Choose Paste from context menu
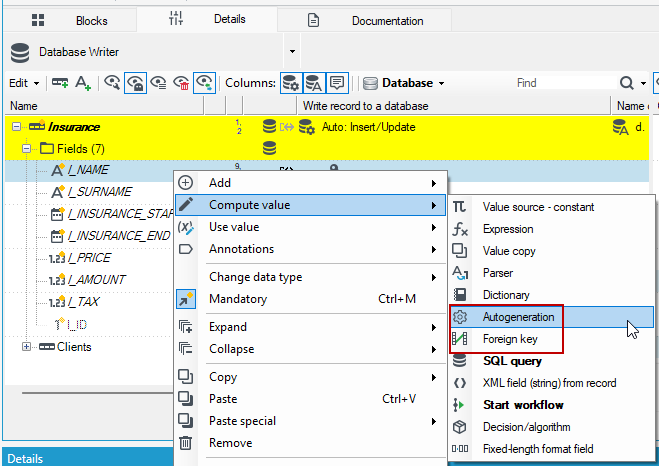The width and height of the screenshot is (659, 466). [x=310, y=399]
